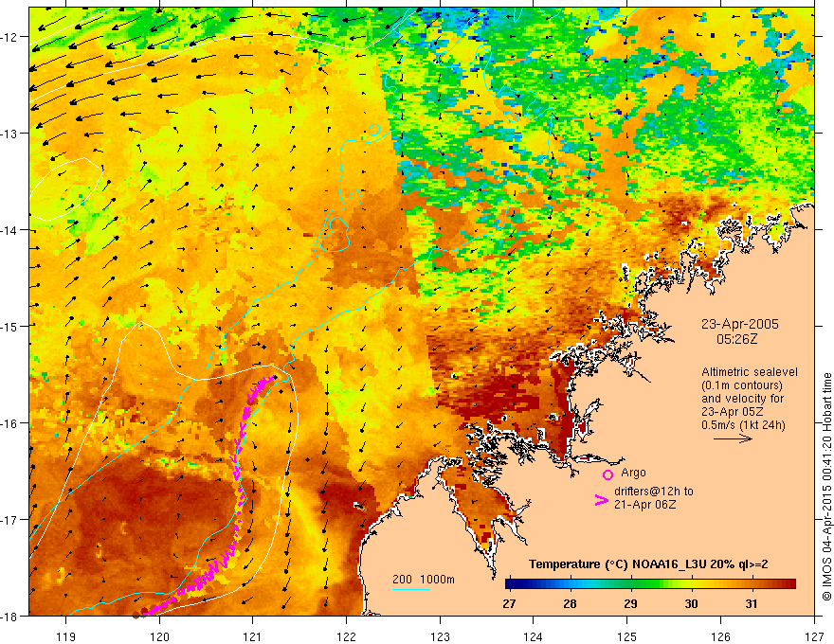Click the IMOS copyright timestamp text
Viewport: 834px width, 644px height.
[x=826, y=487]
